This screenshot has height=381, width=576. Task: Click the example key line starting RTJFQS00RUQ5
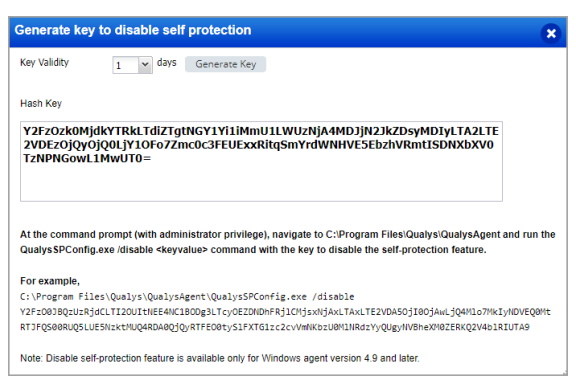[274, 327]
